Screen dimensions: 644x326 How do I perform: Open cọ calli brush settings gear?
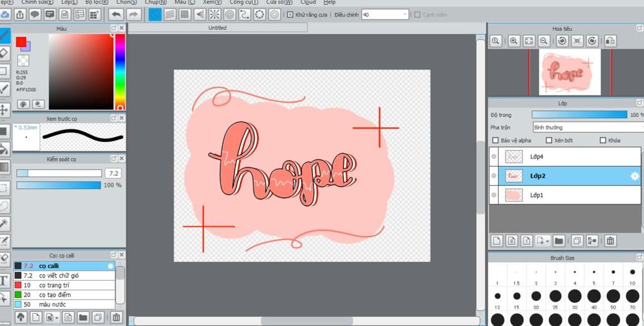pos(110,266)
